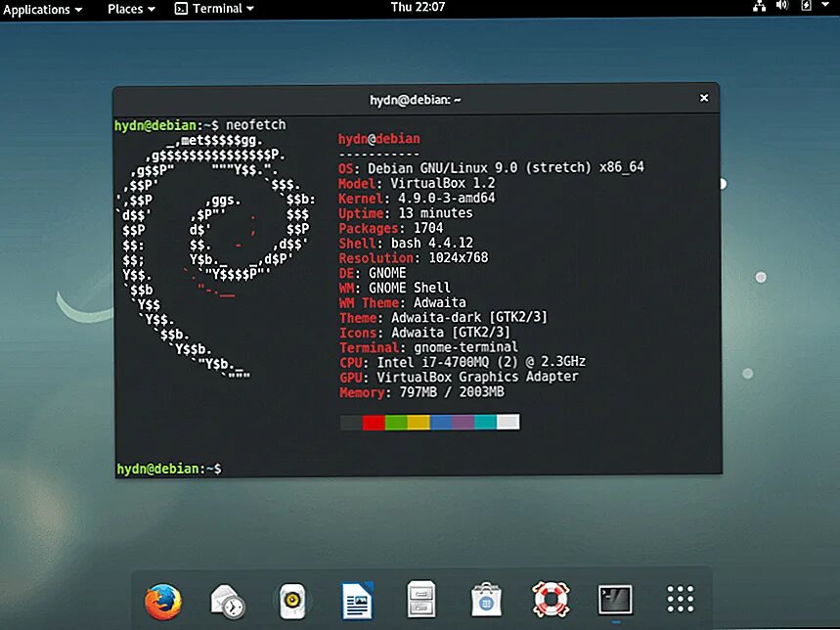Show all applications grid
Image resolution: width=840 pixels, height=630 pixels.
pos(680,599)
